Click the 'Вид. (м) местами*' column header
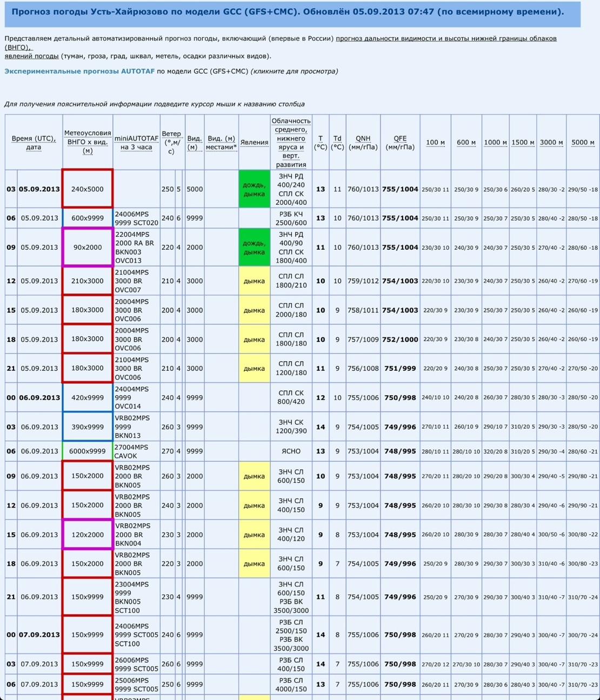 pos(222,143)
